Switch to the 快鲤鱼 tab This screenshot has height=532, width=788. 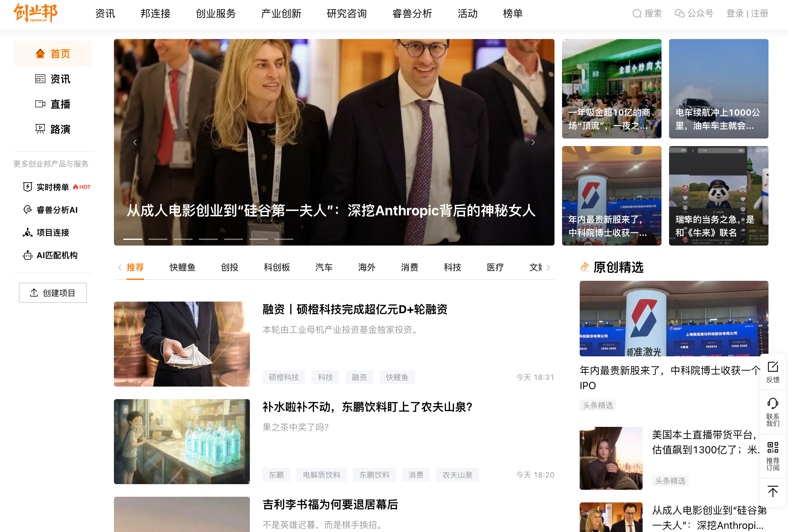tap(183, 267)
